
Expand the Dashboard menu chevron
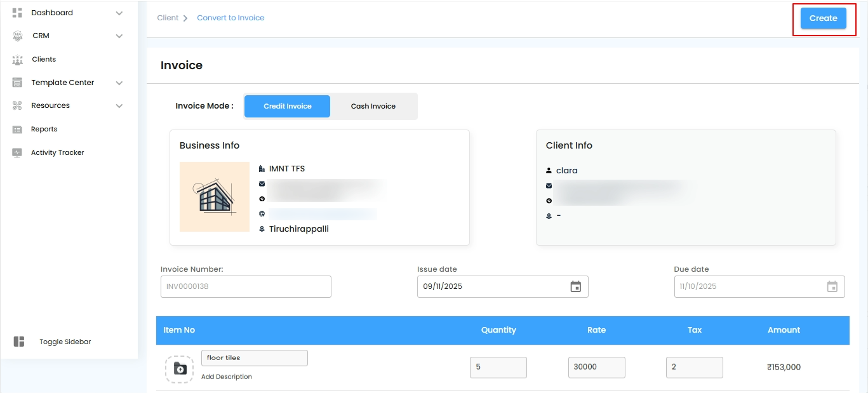point(119,13)
